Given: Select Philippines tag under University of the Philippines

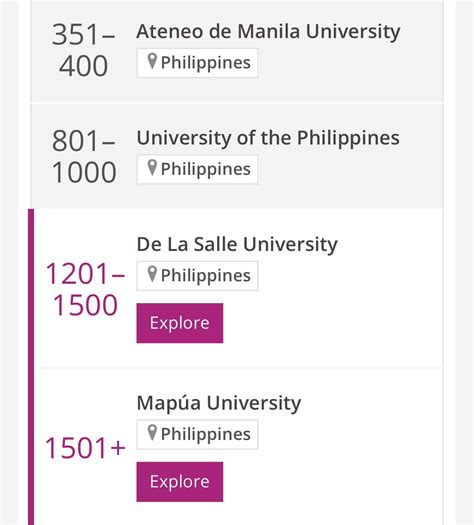Looking at the screenshot, I should pos(197,169).
